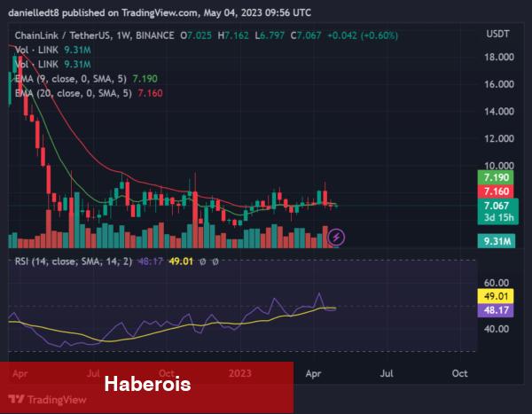Select the EMA (9, close) indicator legend
Screen dimensions: 532x414
click(x=86, y=79)
